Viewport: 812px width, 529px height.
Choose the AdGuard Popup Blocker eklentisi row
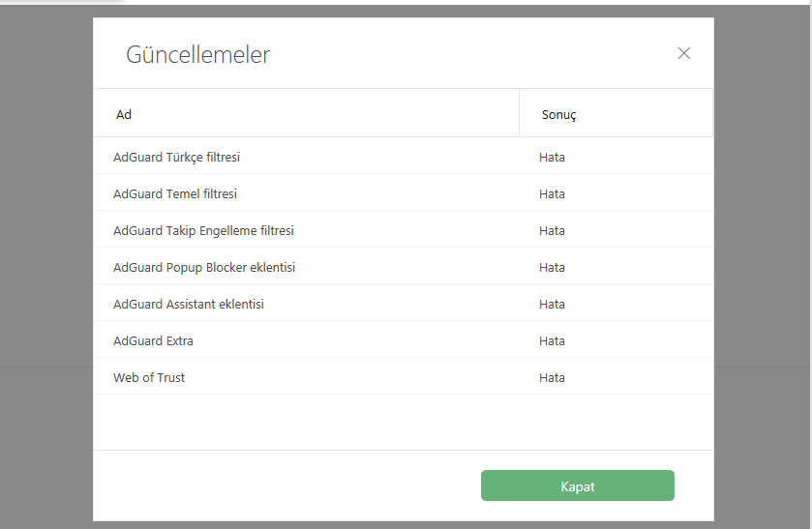click(204, 267)
